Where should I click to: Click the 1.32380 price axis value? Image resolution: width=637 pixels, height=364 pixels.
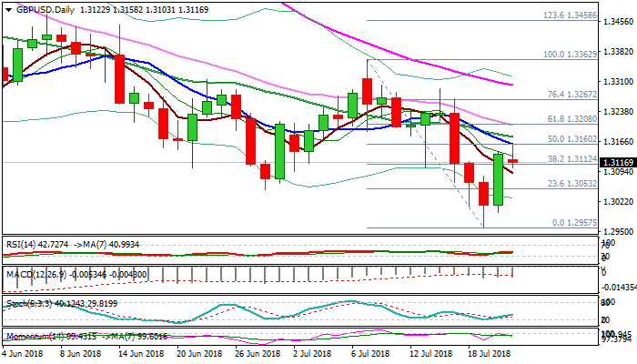click(x=618, y=111)
